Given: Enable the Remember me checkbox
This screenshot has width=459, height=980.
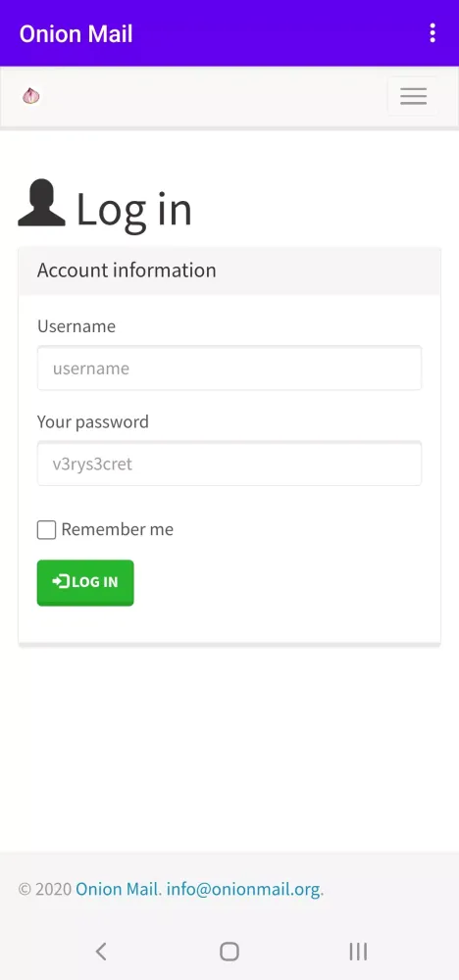Looking at the screenshot, I should 46,530.
